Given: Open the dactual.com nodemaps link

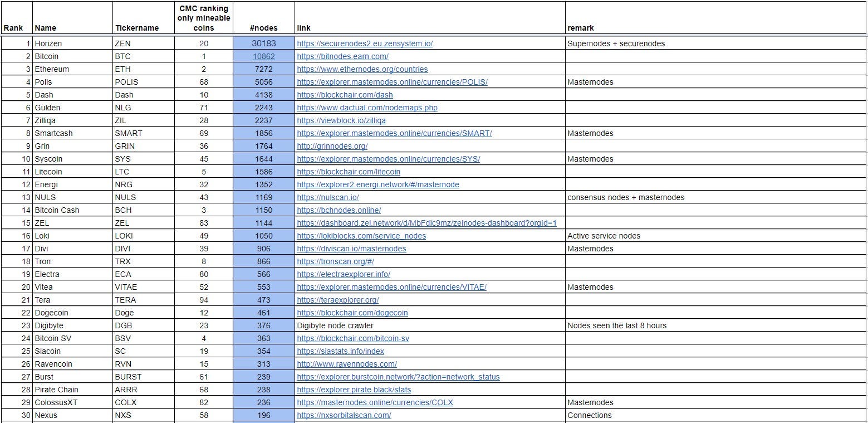Looking at the screenshot, I should tap(367, 108).
